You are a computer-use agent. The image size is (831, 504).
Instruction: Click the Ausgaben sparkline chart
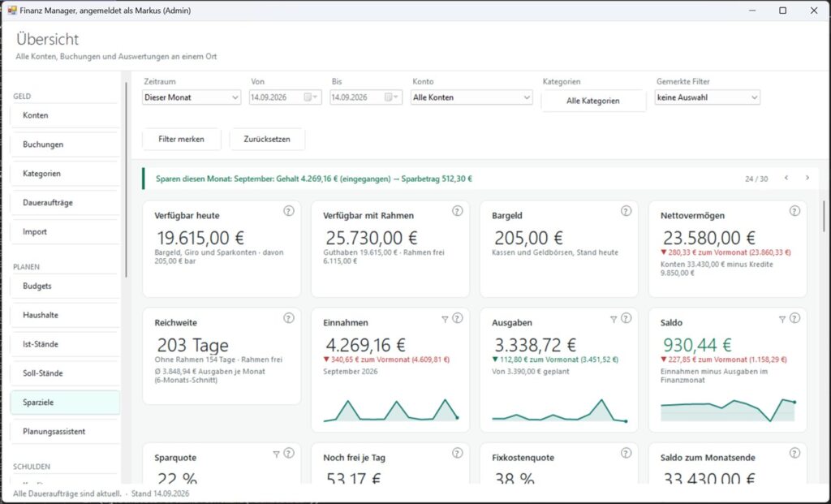click(x=559, y=410)
